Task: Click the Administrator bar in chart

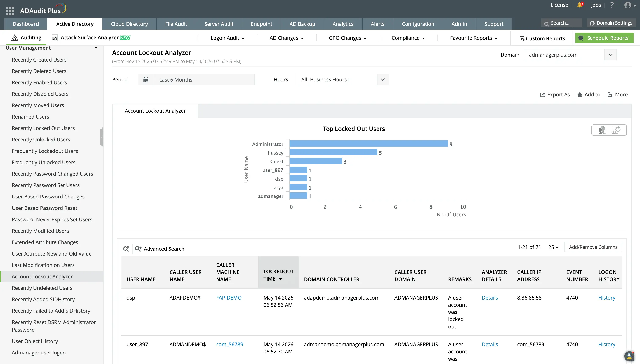Action: (x=369, y=144)
